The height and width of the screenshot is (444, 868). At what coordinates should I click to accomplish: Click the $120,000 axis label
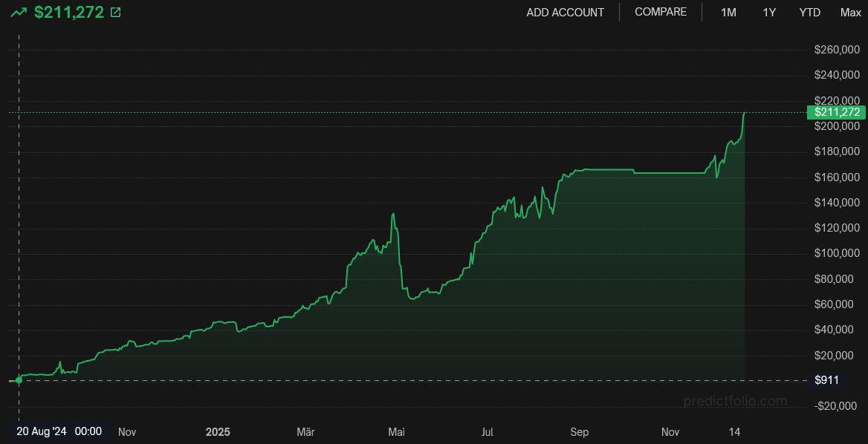[x=837, y=228]
